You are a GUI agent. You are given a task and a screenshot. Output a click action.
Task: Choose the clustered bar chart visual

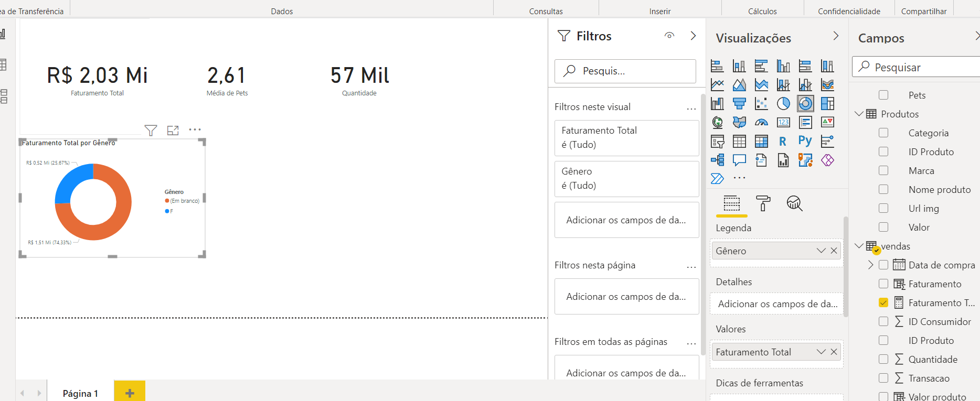pyautogui.click(x=761, y=66)
